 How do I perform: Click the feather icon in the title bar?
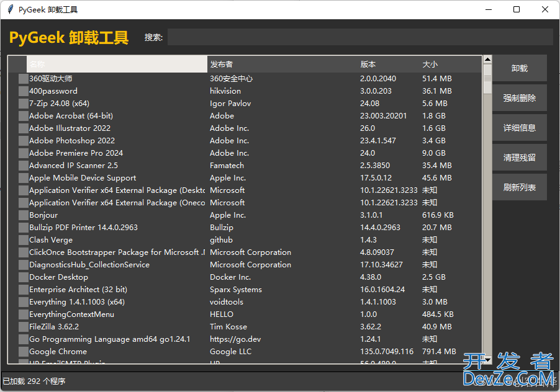pos(11,9)
